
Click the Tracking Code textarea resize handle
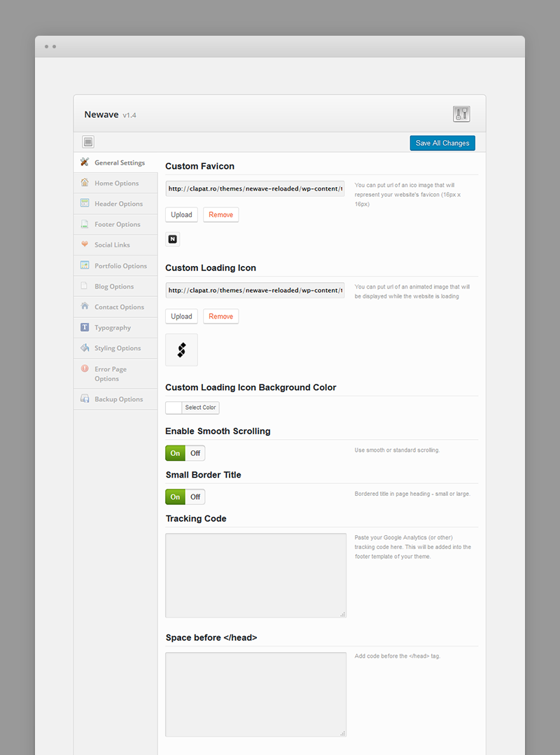(343, 614)
